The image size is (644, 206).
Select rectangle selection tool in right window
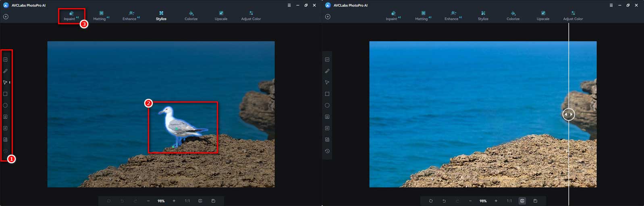coord(327,94)
